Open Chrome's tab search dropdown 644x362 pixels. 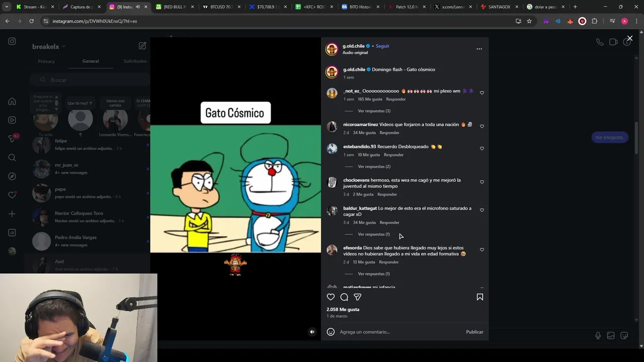pyautogui.click(x=7, y=7)
